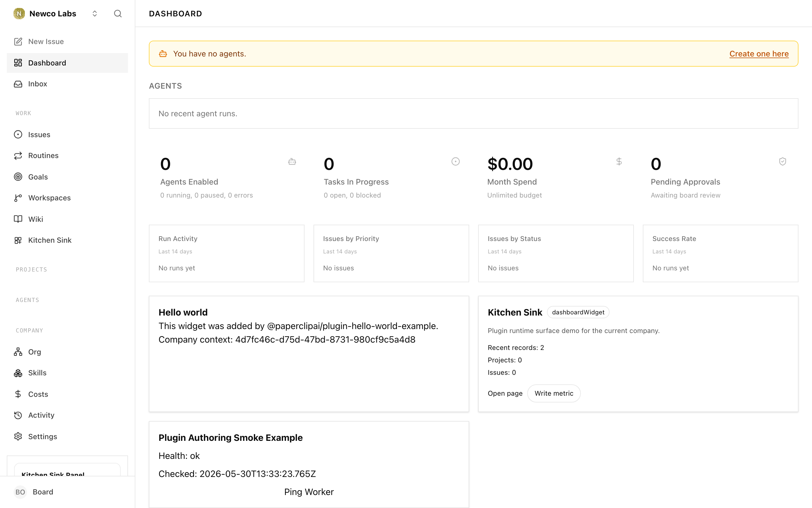Click the Settings gear icon
Screen dimensions: 812x508
coord(18,436)
